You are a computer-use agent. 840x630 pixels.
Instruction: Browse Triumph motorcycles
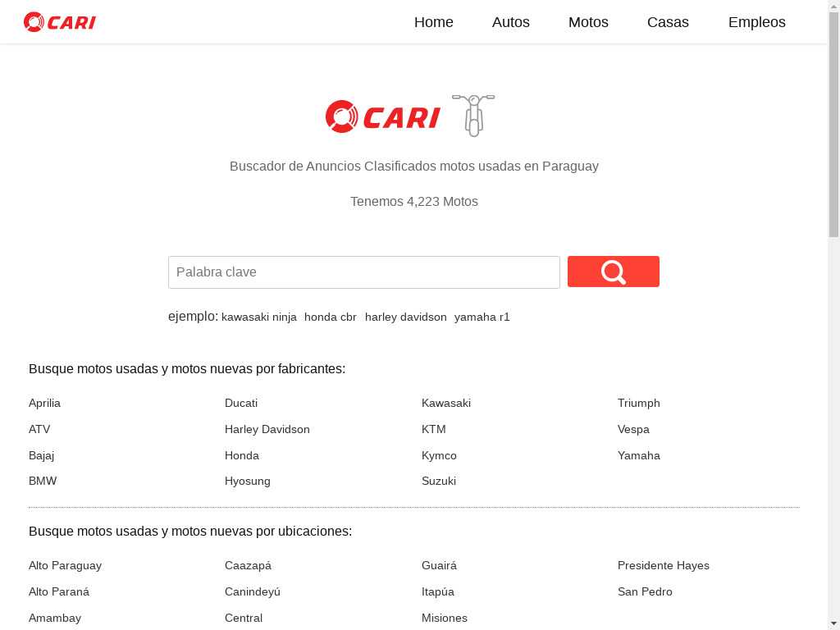click(638, 403)
